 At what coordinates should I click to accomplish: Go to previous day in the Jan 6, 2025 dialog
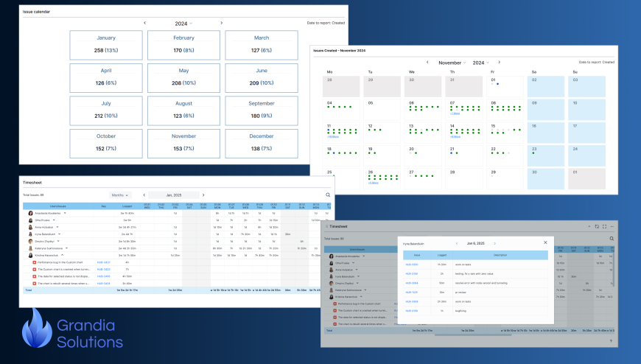457,243
